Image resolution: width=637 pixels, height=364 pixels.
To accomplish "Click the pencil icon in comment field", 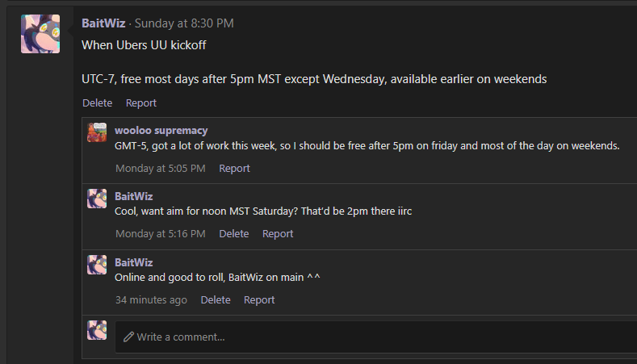I will point(129,337).
